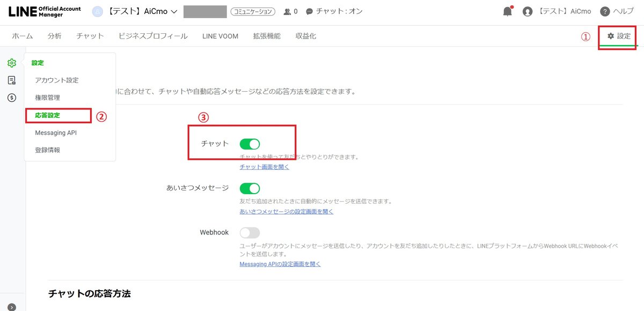Expand sidebar with the bottom arrow icon

[x=12, y=307]
